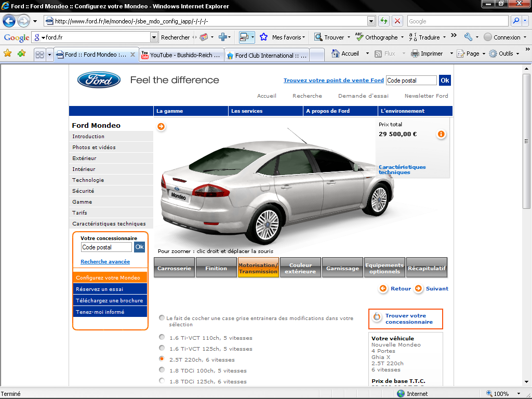Select 2.5T 220ch, 6 vitesses engine
The width and height of the screenshot is (532, 399).
pos(162,359)
